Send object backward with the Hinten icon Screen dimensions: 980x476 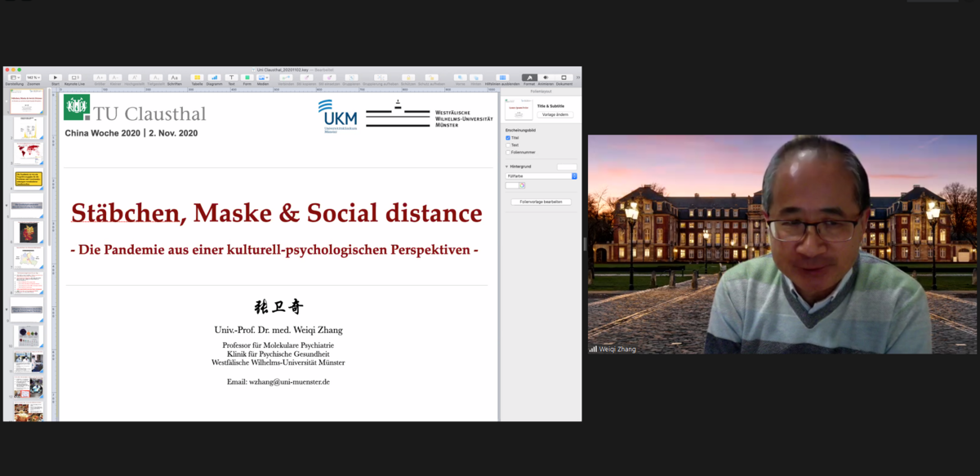476,78
